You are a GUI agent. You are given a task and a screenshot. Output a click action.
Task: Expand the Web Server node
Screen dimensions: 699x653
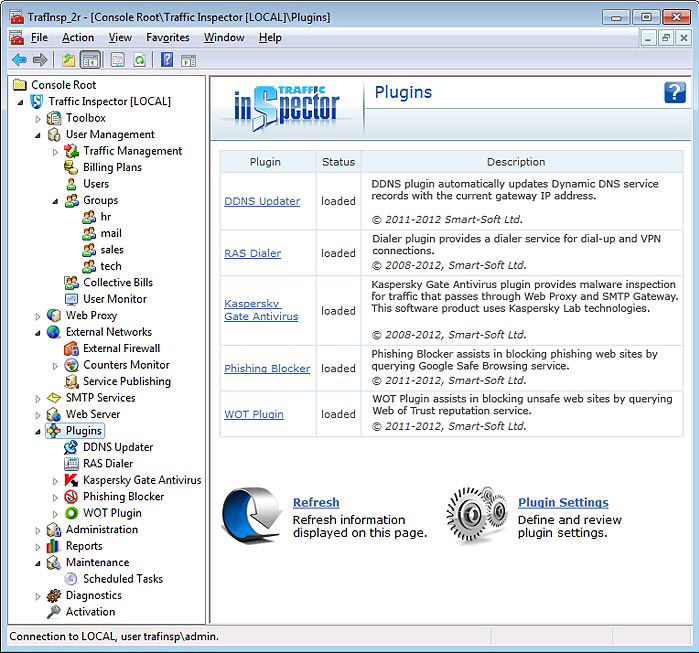[x=38, y=415]
